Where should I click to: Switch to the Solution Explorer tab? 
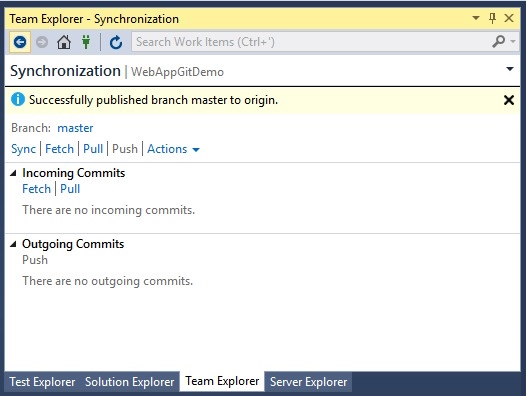tap(129, 382)
